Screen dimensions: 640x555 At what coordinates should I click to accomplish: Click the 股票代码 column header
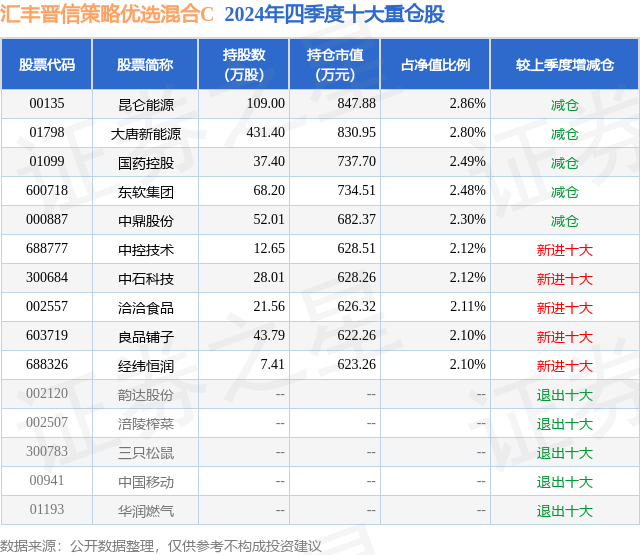pos(47,64)
